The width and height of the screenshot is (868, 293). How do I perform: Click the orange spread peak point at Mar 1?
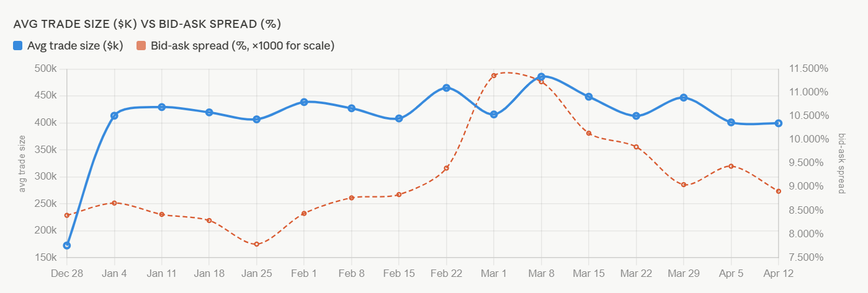click(x=494, y=76)
